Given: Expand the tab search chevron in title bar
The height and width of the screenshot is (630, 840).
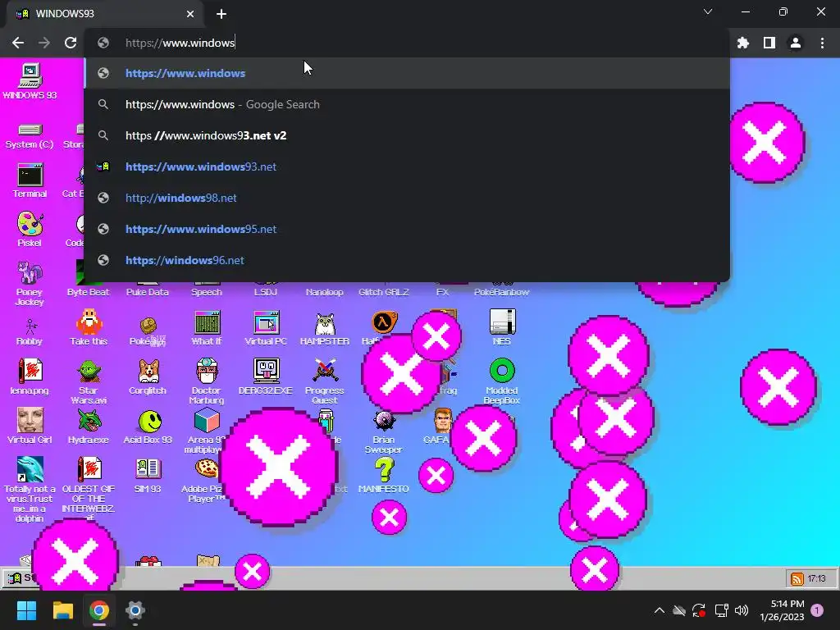Looking at the screenshot, I should [708, 11].
